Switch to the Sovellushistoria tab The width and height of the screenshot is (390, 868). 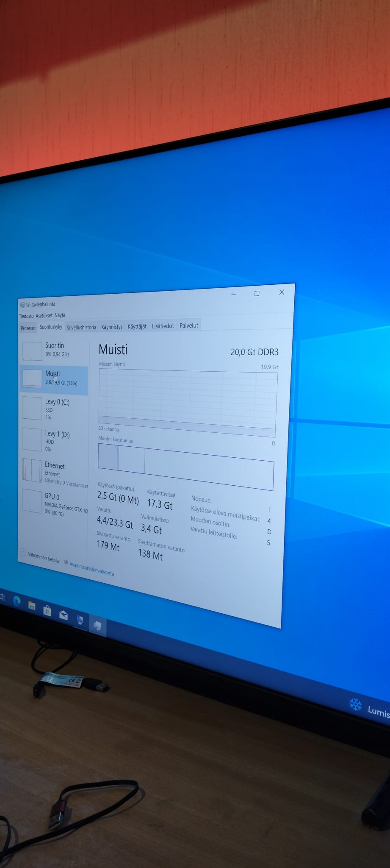(x=81, y=327)
